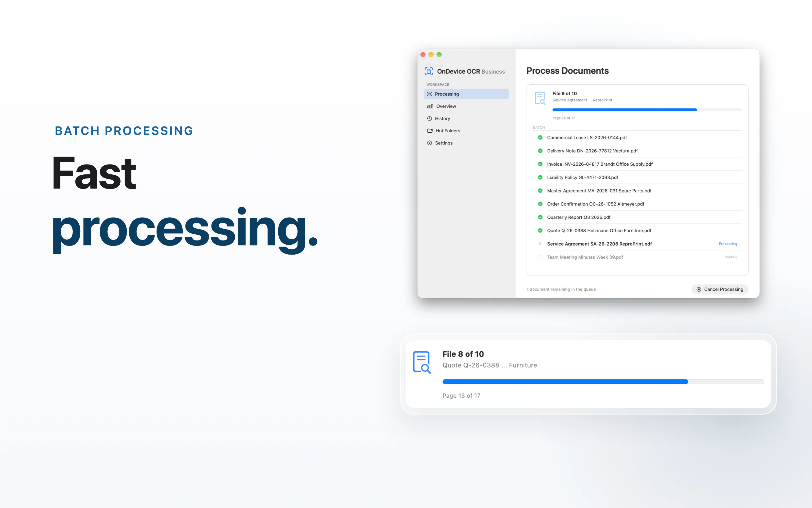Click the Cancel Processing button

click(720, 289)
